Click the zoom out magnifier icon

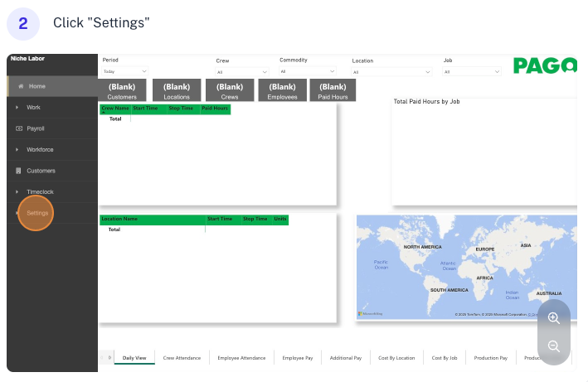pos(554,346)
